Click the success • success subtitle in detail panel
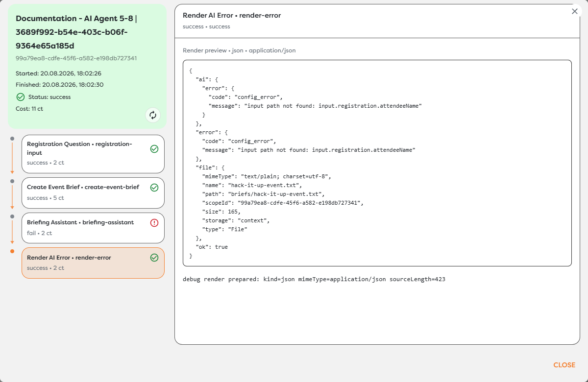The height and width of the screenshot is (382, 588). click(206, 26)
